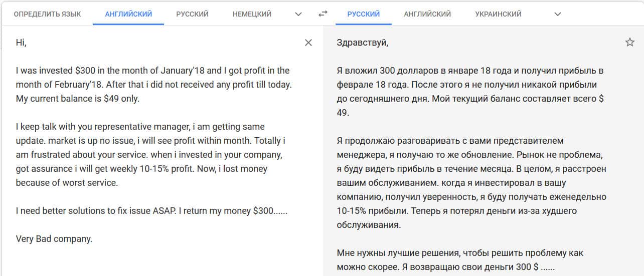Image resolution: width=644 pixels, height=276 pixels.
Task: Choose НЕМЕЦКИЙ as the source language
Action: pos(252,14)
